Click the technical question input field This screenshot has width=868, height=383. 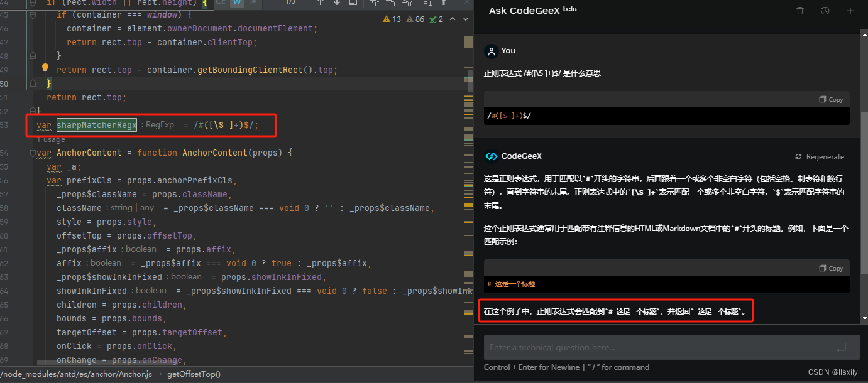pyautogui.click(x=666, y=347)
